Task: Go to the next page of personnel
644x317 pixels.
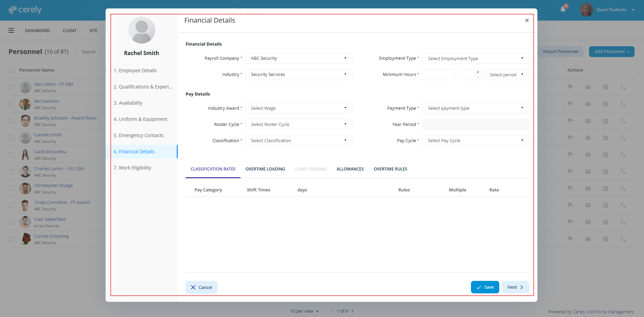Action: [x=353, y=311]
